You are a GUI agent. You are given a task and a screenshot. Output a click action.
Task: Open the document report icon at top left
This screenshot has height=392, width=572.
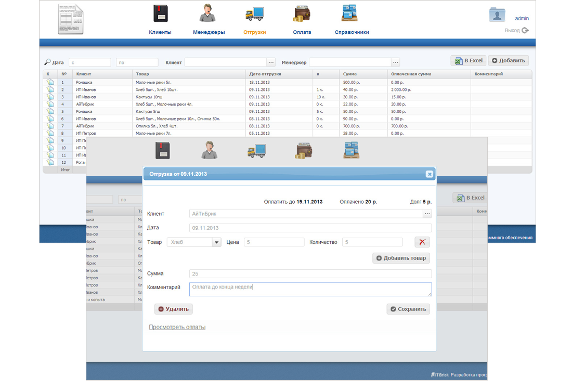tap(71, 19)
